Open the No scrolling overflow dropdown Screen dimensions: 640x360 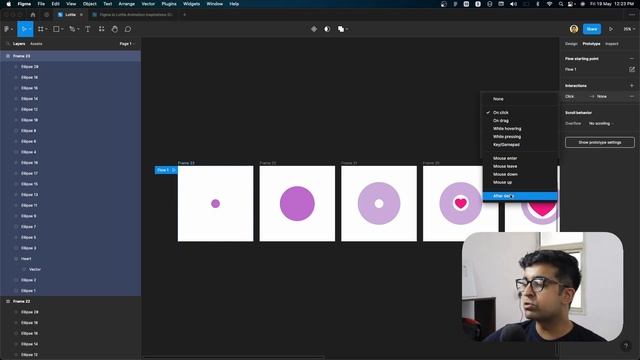[x=601, y=123]
